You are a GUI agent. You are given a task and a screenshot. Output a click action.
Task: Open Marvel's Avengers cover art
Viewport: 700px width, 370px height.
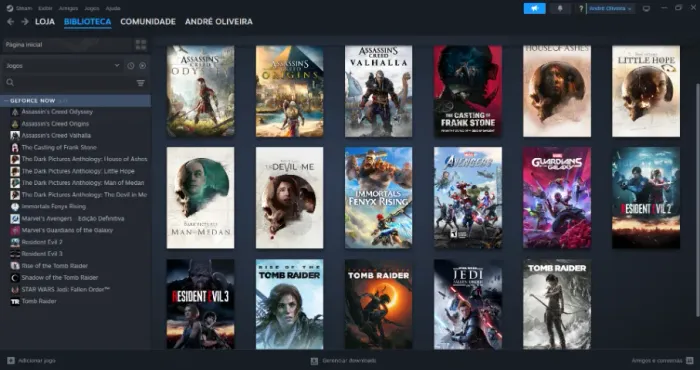468,198
